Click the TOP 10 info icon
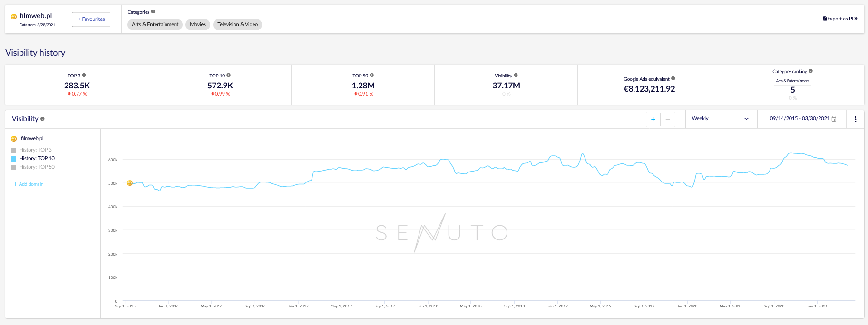Image resolution: width=868 pixels, height=325 pixels. point(229,76)
